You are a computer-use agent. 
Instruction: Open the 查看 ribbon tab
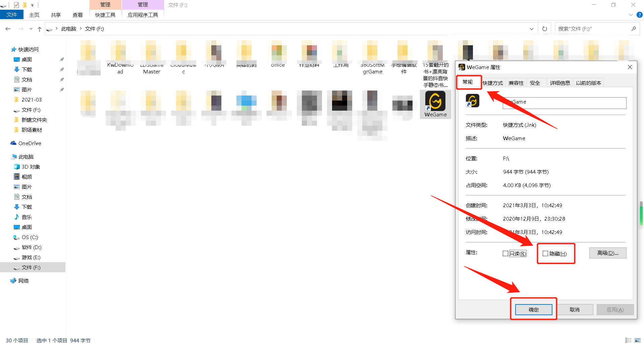coord(77,15)
